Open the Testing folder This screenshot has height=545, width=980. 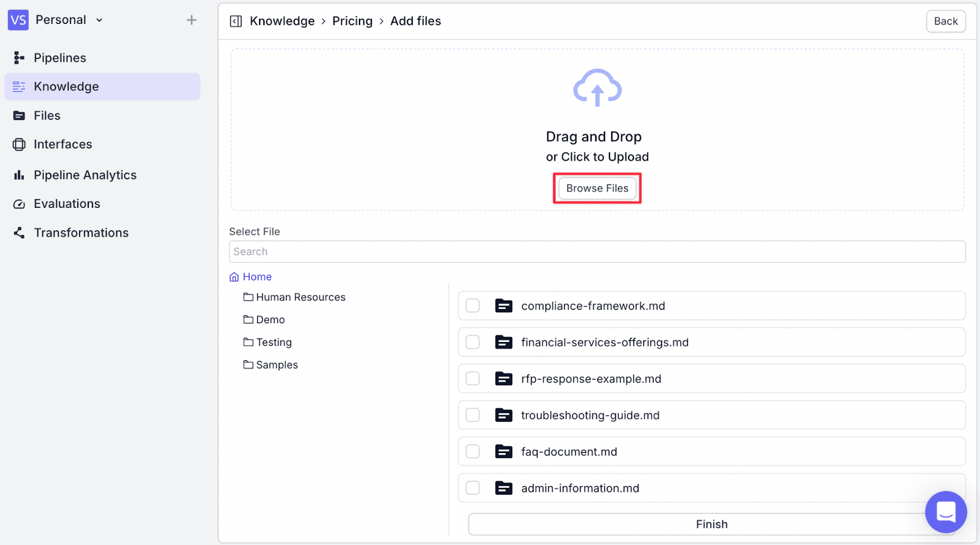click(274, 343)
